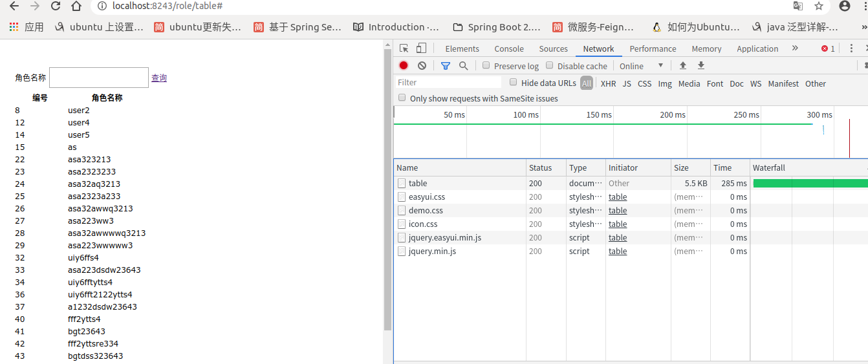Open the browser home icon
The image size is (868, 364).
[76, 6]
